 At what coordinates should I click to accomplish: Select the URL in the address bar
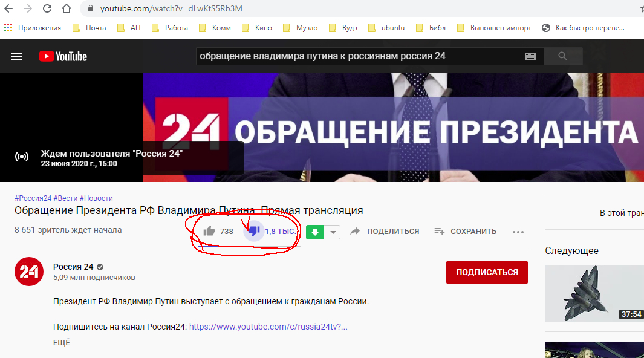pos(171,8)
